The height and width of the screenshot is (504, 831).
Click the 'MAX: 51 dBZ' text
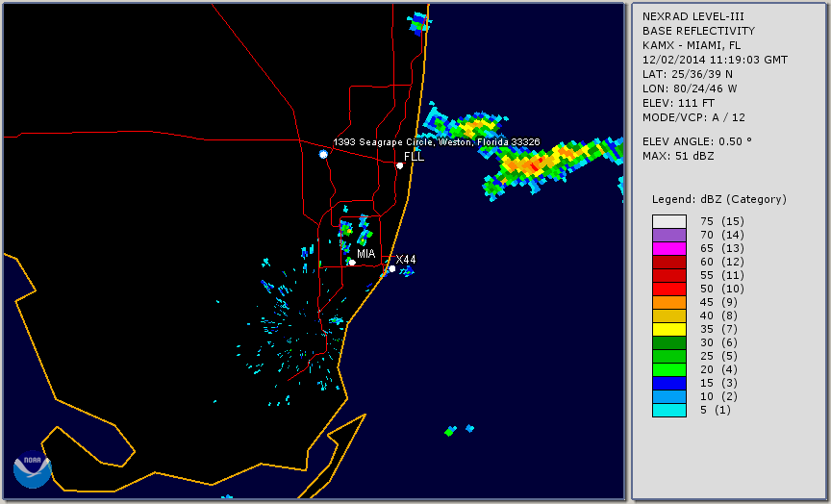pos(678,156)
